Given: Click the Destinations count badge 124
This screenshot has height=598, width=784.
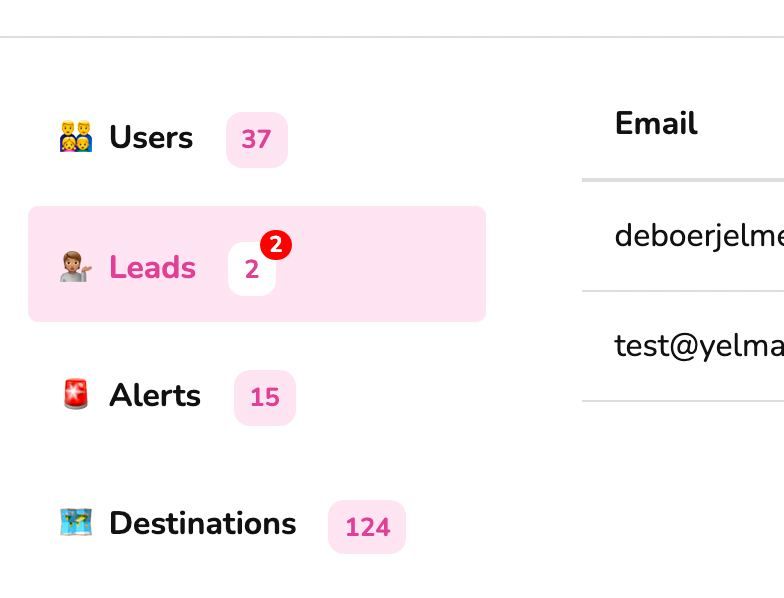Looking at the screenshot, I should pyautogui.click(x=367, y=527).
